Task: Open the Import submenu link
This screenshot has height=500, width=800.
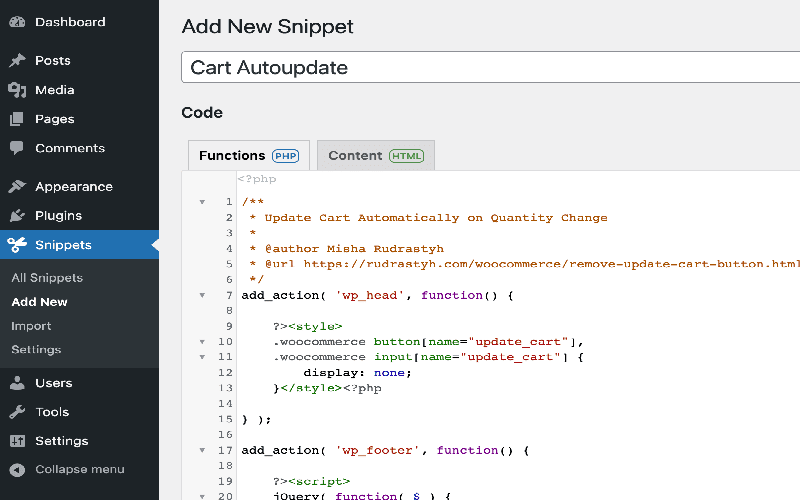Action: click(x=31, y=326)
